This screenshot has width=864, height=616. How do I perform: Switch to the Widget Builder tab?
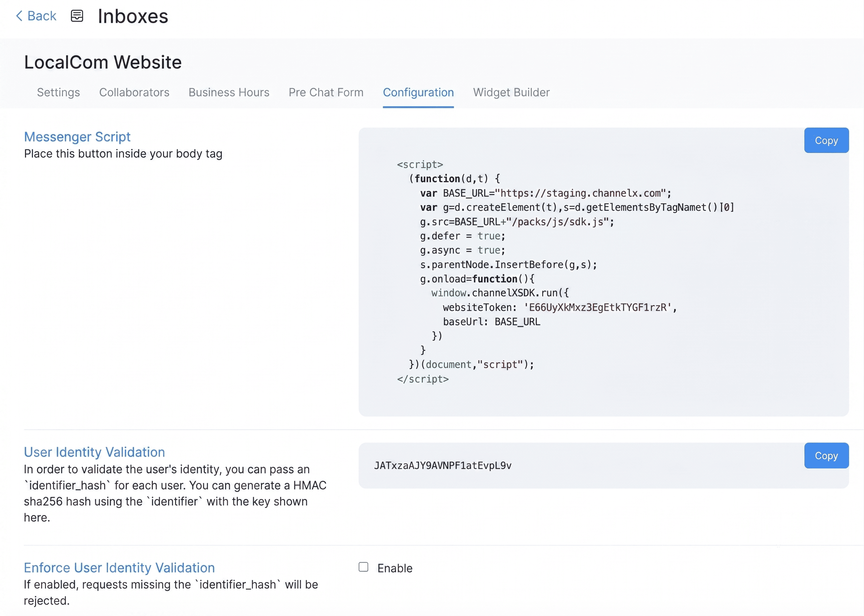point(511,92)
